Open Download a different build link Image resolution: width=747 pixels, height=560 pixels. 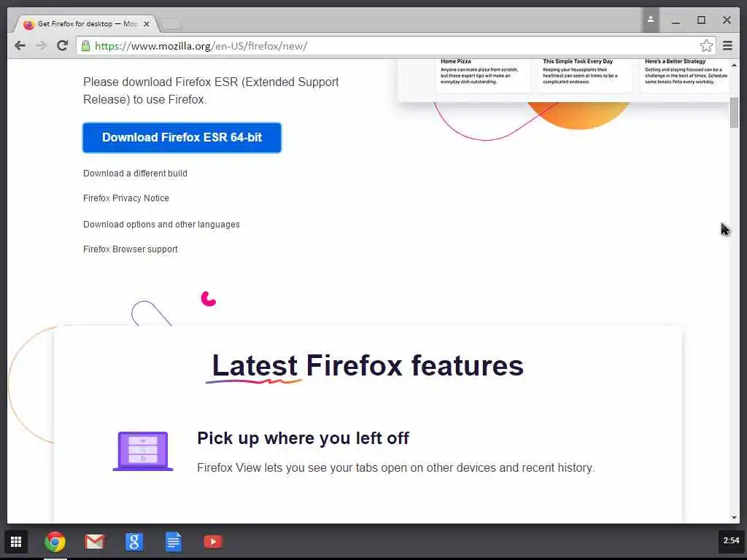pos(135,174)
